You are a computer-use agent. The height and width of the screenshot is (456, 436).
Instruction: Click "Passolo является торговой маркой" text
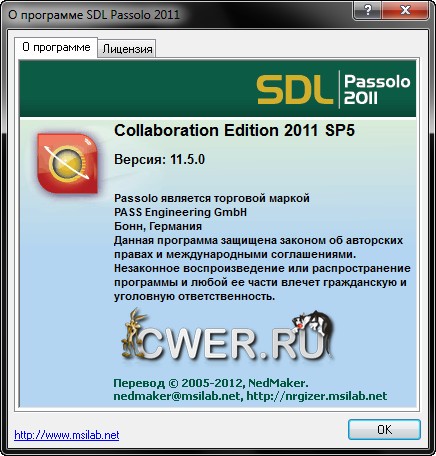point(212,198)
